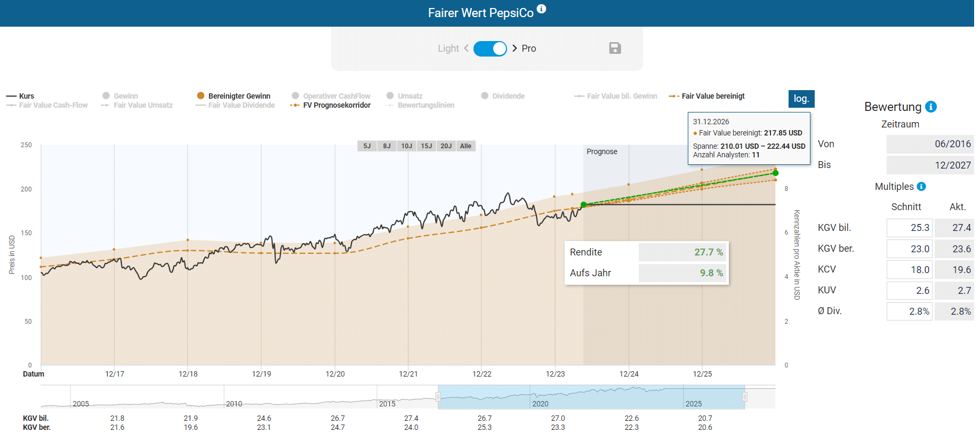
Task: Hide FV Prognosekorridor legend item
Action: point(331,105)
